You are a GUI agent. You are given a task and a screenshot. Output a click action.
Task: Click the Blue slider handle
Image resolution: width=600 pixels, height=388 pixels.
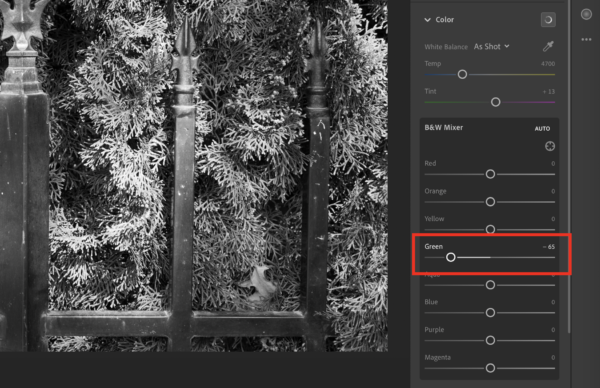490,313
